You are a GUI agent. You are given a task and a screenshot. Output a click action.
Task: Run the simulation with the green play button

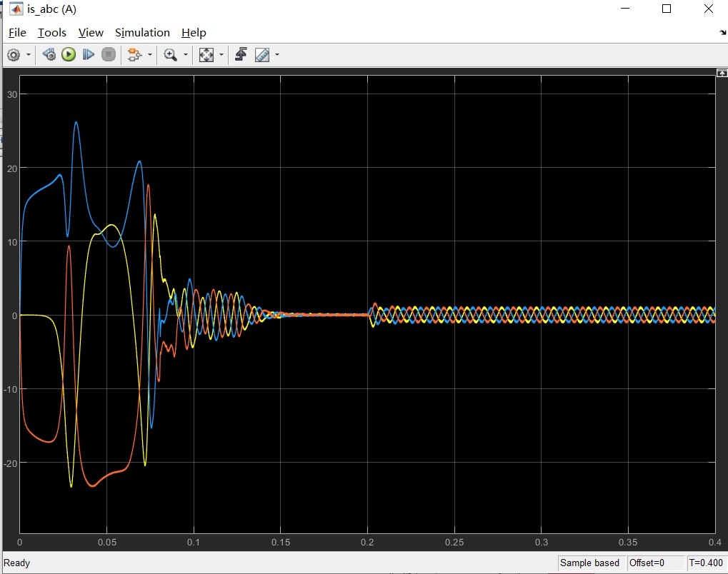(69, 55)
